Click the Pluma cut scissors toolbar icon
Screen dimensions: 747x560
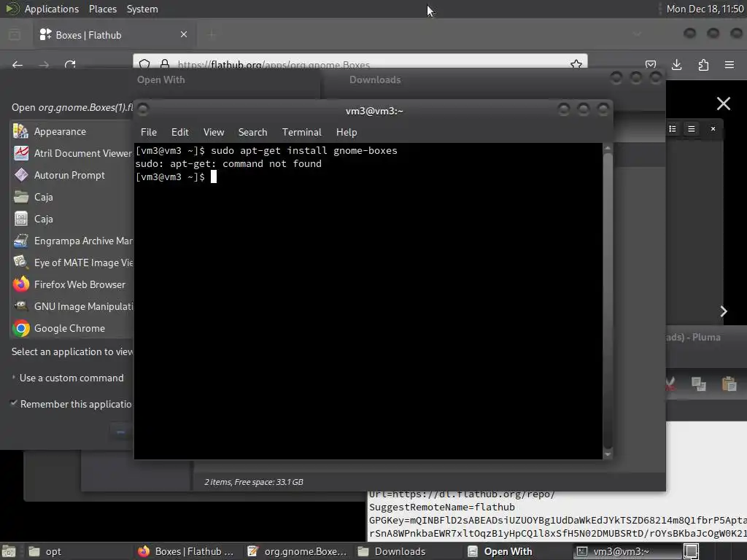coord(670,384)
